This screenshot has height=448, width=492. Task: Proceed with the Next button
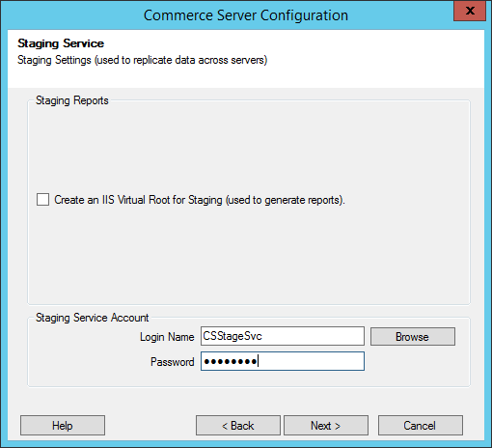pyautogui.click(x=326, y=426)
